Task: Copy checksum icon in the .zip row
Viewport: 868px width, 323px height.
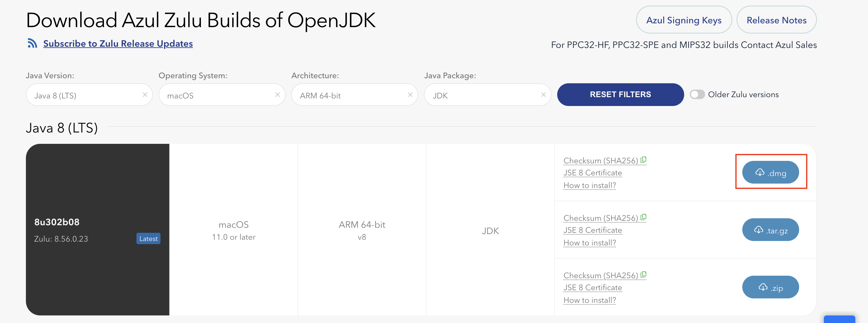Action: point(643,274)
